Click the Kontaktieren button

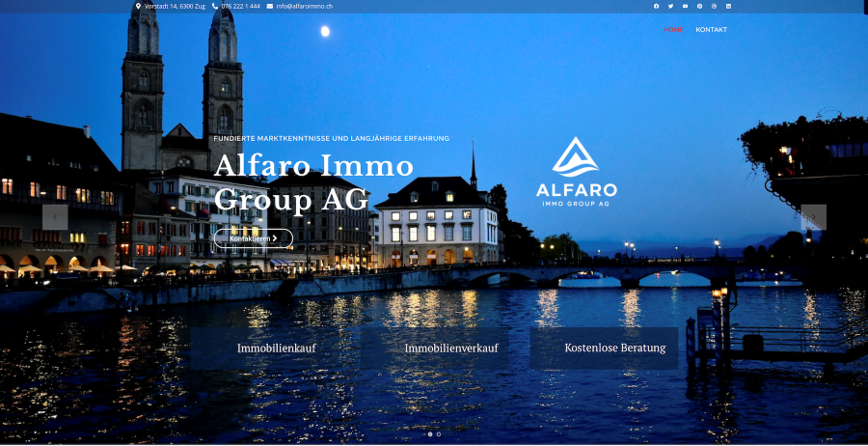pyautogui.click(x=254, y=238)
